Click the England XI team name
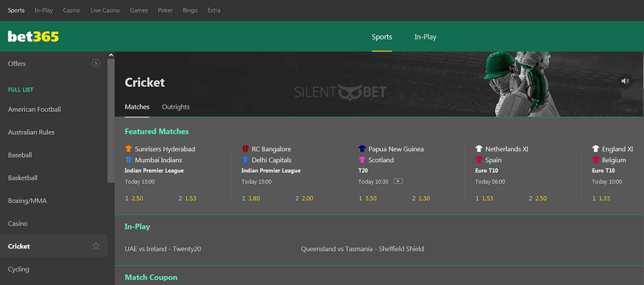This screenshot has width=644, height=285. pyautogui.click(x=618, y=149)
